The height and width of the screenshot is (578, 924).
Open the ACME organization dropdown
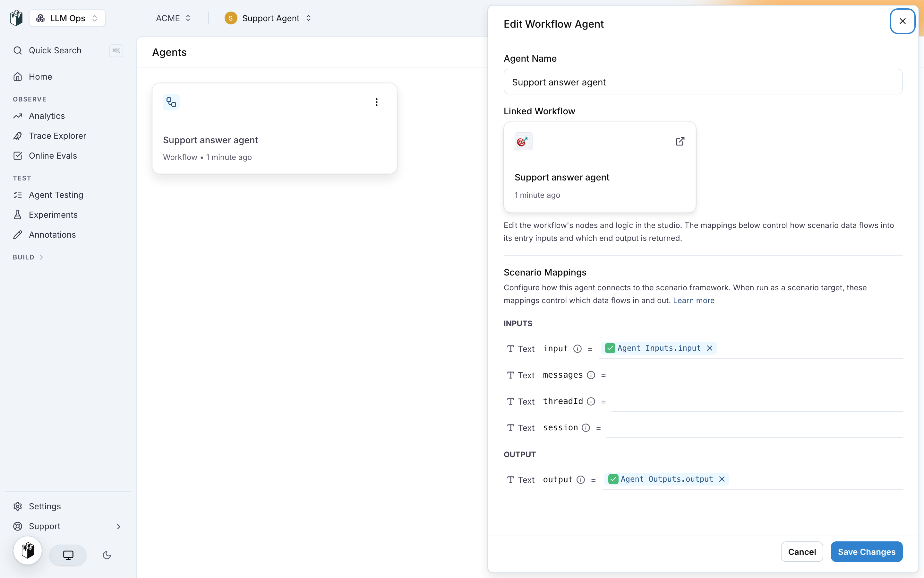[173, 18]
